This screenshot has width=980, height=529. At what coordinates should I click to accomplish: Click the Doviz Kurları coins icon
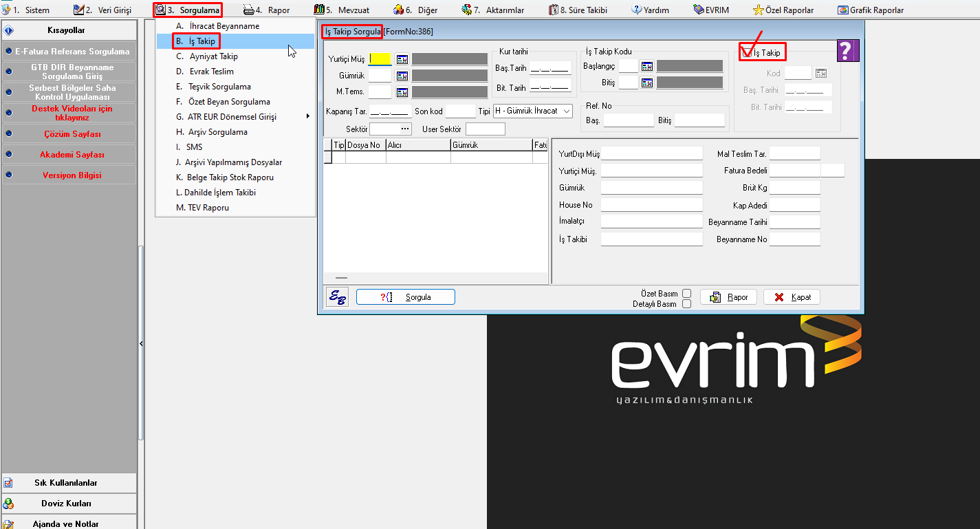point(8,504)
